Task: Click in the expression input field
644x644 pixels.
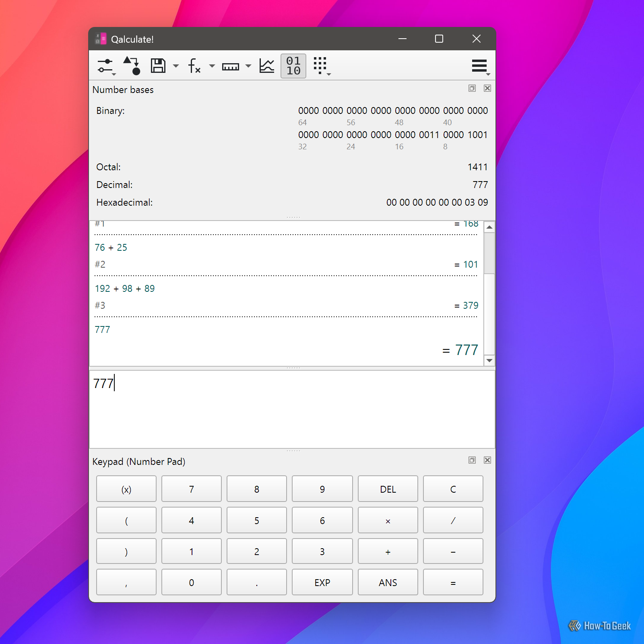Action: [x=292, y=409]
